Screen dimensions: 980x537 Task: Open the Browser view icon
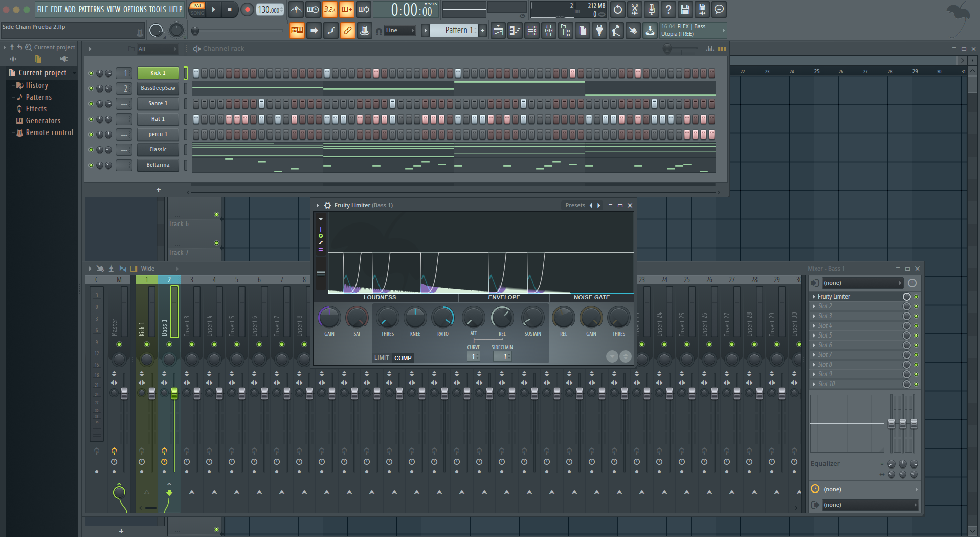(566, 31)
